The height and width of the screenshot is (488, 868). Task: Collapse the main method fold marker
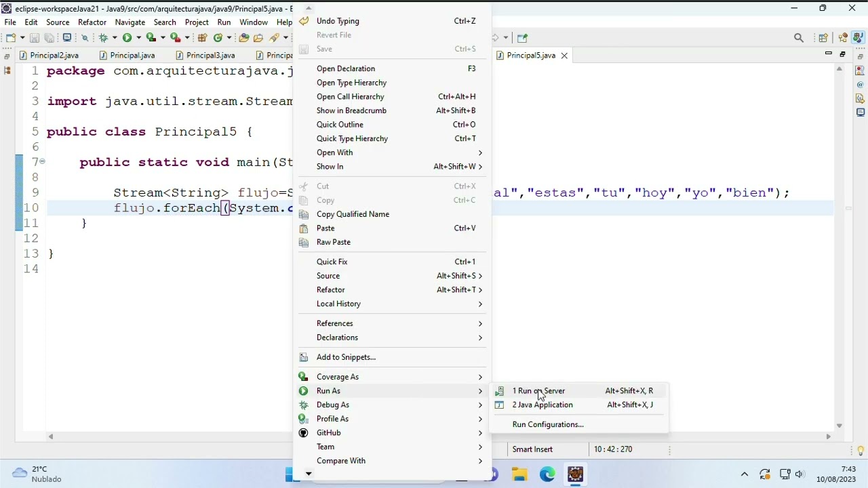point(42,161)
